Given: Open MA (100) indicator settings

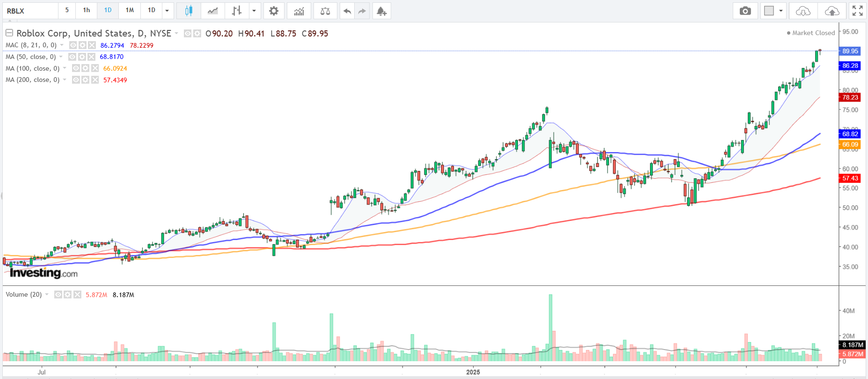Looking at the screenshot, I should click(x=85, y=68).
